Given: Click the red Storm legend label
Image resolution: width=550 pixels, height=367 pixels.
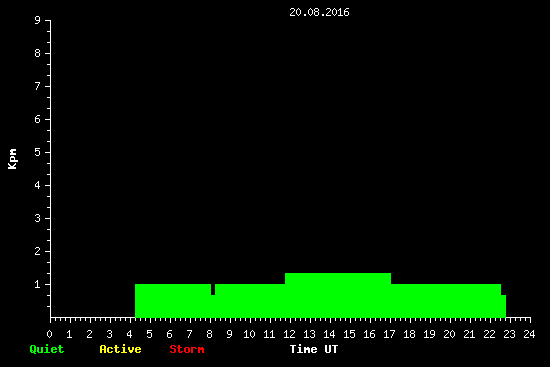Looking at the screenshot, I should click(x=187, y=349).
